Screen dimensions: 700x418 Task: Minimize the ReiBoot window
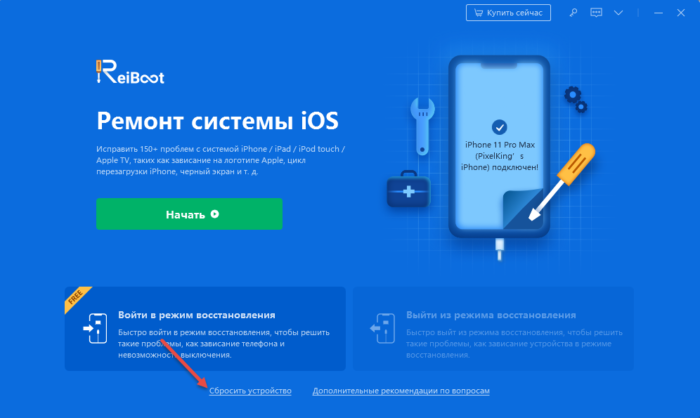(x=658, y=13)
